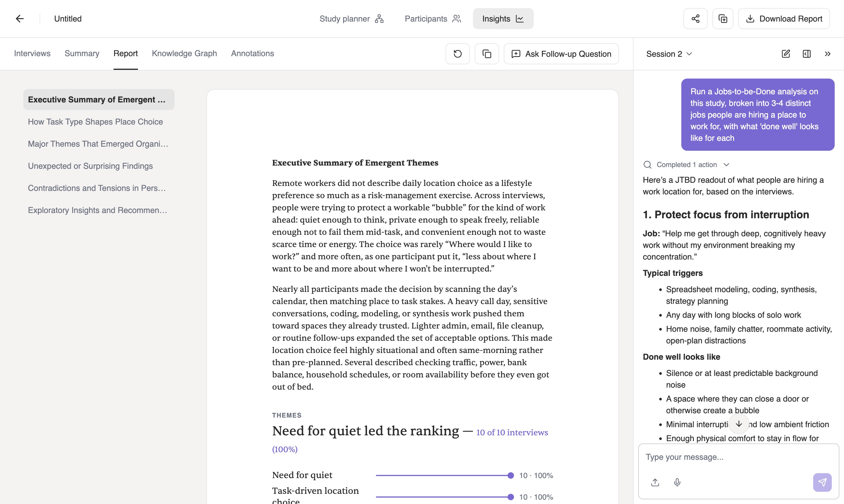The width and height of the screenshot is (844, 504).
Task: Open the Session 2 dropdown
Action: (x=669, y=54)
